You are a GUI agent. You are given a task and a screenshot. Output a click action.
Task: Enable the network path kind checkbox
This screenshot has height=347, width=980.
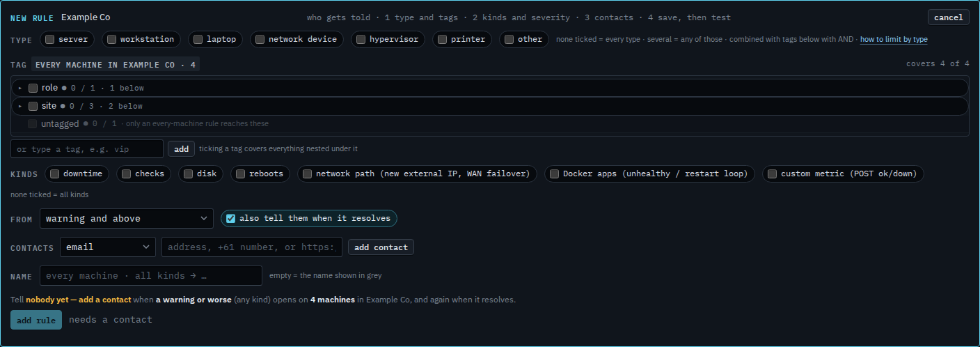(x=307, y=173)
